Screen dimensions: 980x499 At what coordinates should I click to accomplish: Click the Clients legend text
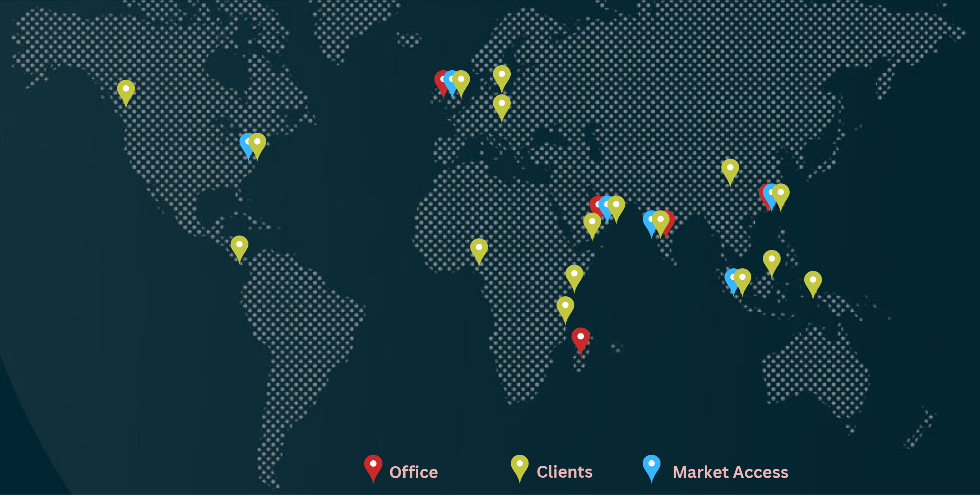click(564, 472)
